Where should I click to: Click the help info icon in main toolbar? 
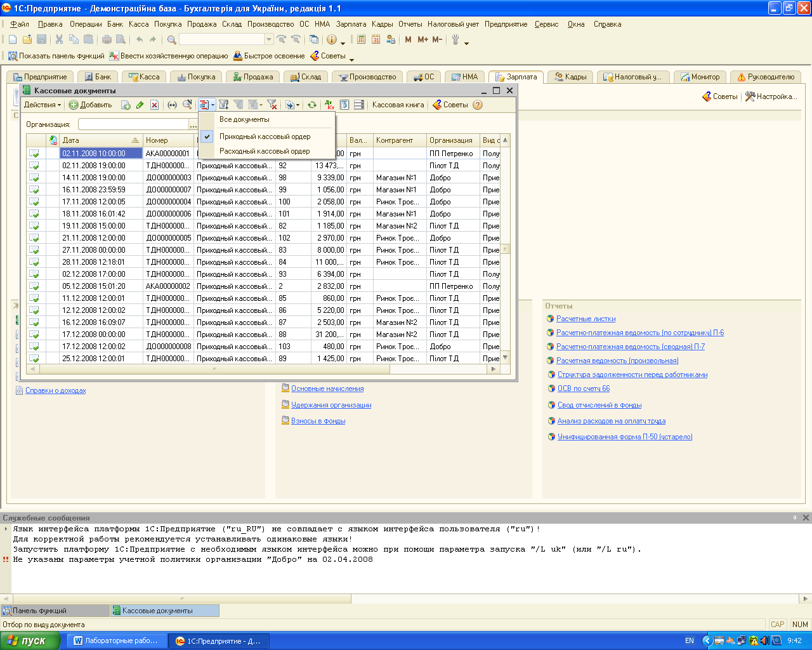click(332, 39)
